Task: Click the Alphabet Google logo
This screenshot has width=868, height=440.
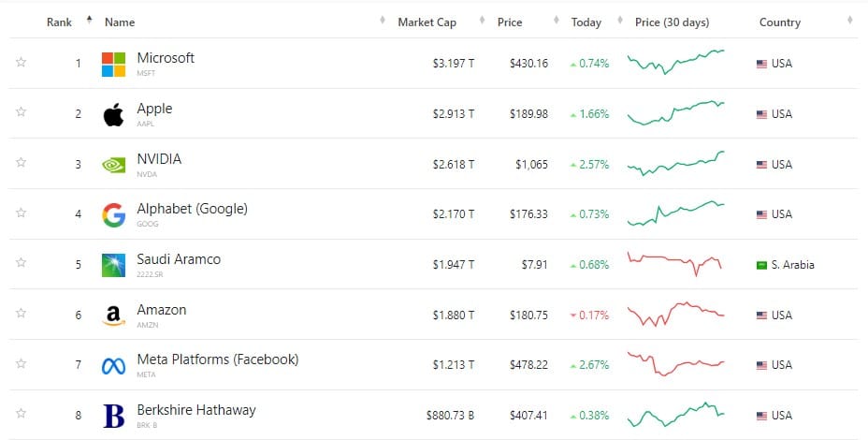Action: [113, 215]
